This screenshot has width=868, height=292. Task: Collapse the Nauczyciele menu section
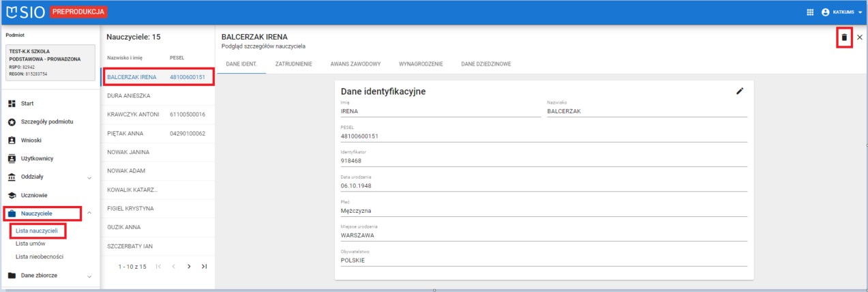[89, 214]
